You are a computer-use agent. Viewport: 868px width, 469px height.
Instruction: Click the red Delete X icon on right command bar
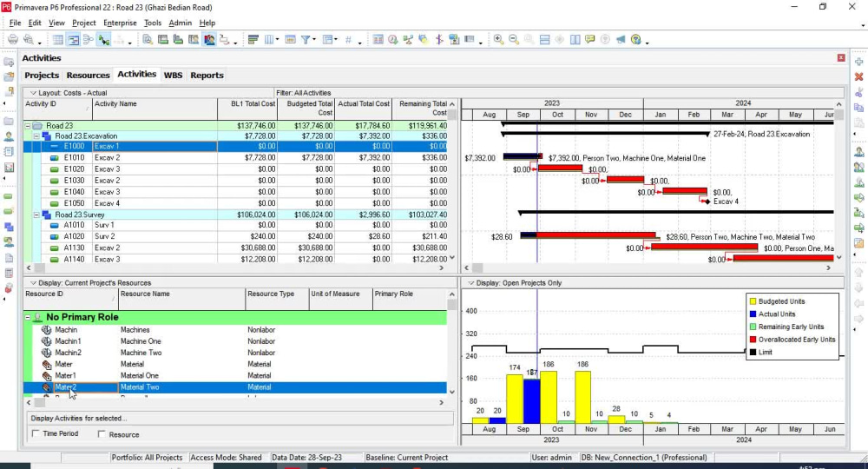[858, 77]
